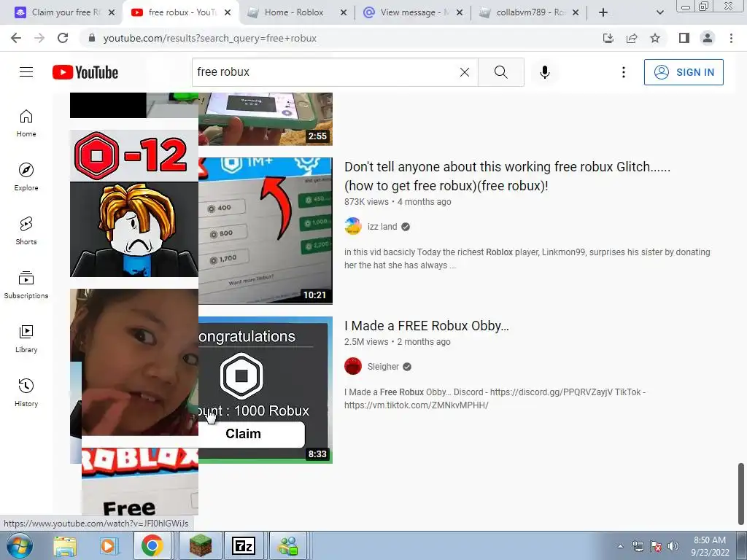Open YouTube settings three-dot menu
Viewport: 747px width, 560px height.
[x=623, y=72]
